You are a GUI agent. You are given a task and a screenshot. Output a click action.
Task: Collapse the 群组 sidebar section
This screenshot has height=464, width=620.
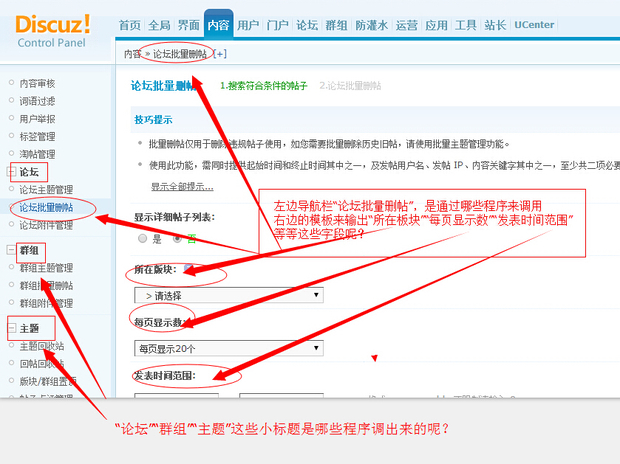11,250
